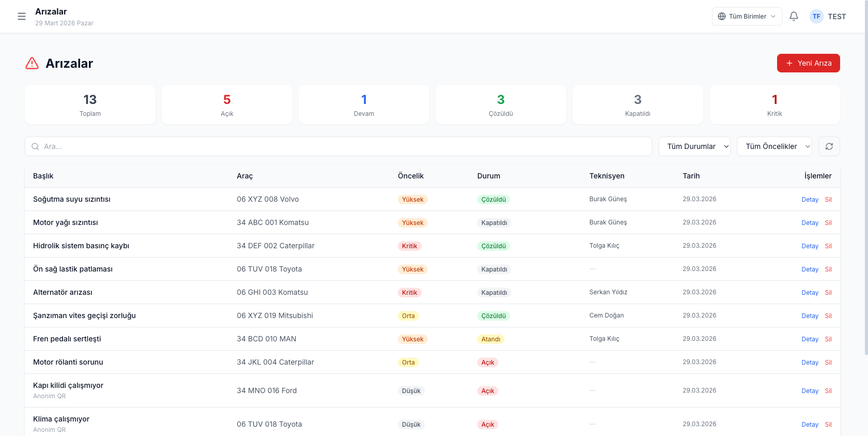
Task: Open Detay for Fren pedalı sertleşti
Action: (x=810, y=339)
